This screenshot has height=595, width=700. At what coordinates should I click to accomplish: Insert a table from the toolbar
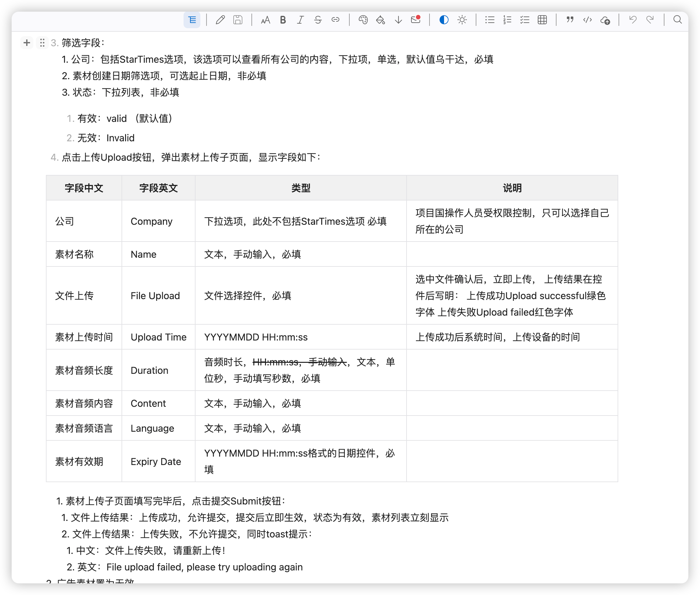tap(542, 20)
